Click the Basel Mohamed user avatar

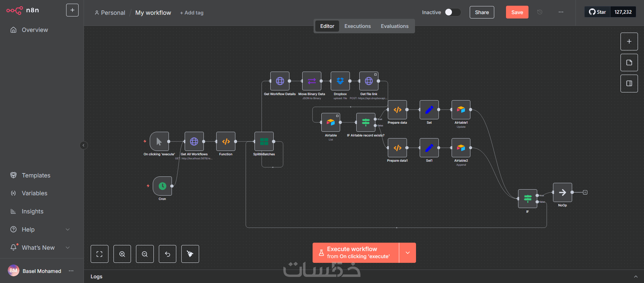click(13, 271)
